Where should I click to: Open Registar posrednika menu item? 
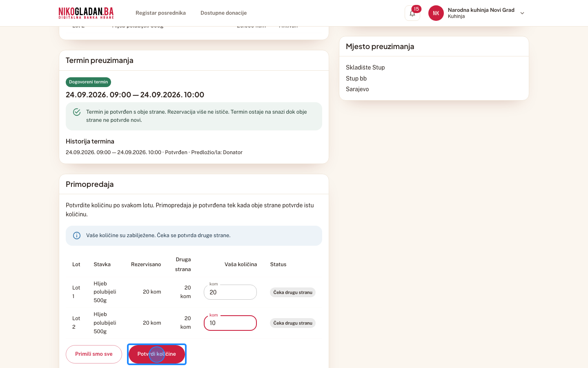click(x=160, y=13)
